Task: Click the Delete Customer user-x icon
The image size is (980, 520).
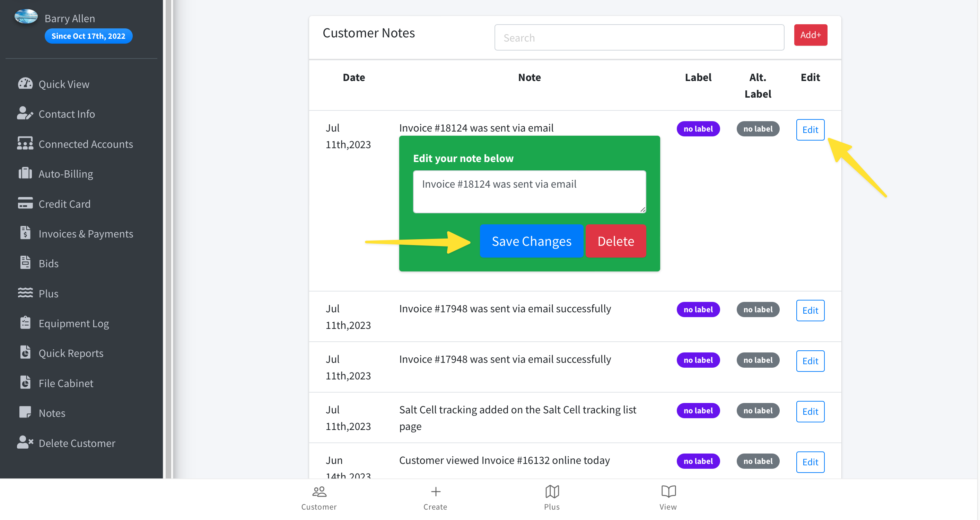Action: (x=25, y=443)
